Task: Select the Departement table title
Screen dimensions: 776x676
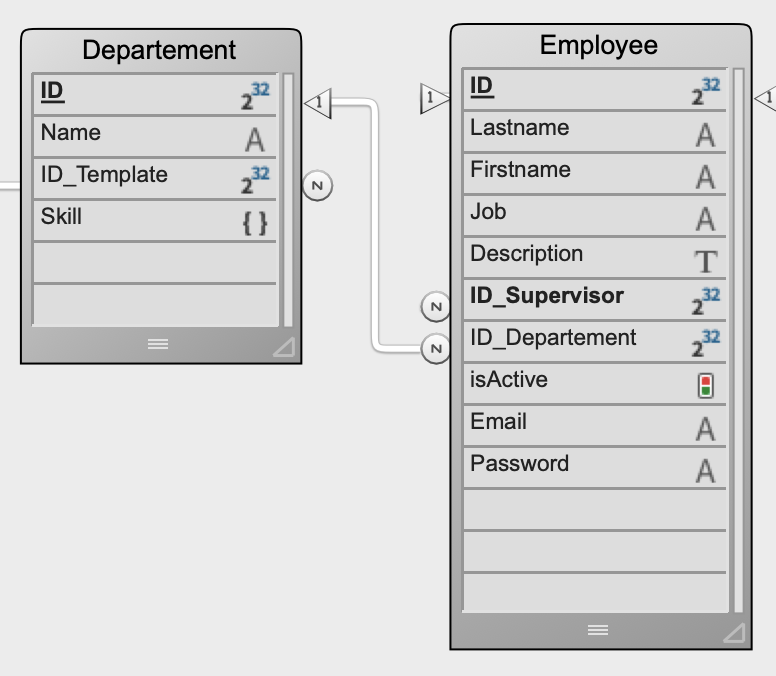Action: pos(159,50)
